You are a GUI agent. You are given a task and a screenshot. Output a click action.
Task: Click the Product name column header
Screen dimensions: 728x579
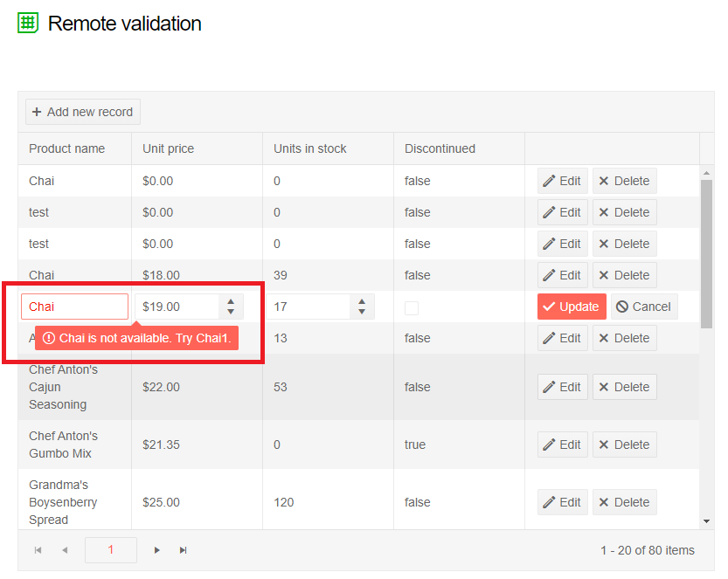(x=67, y=148)
